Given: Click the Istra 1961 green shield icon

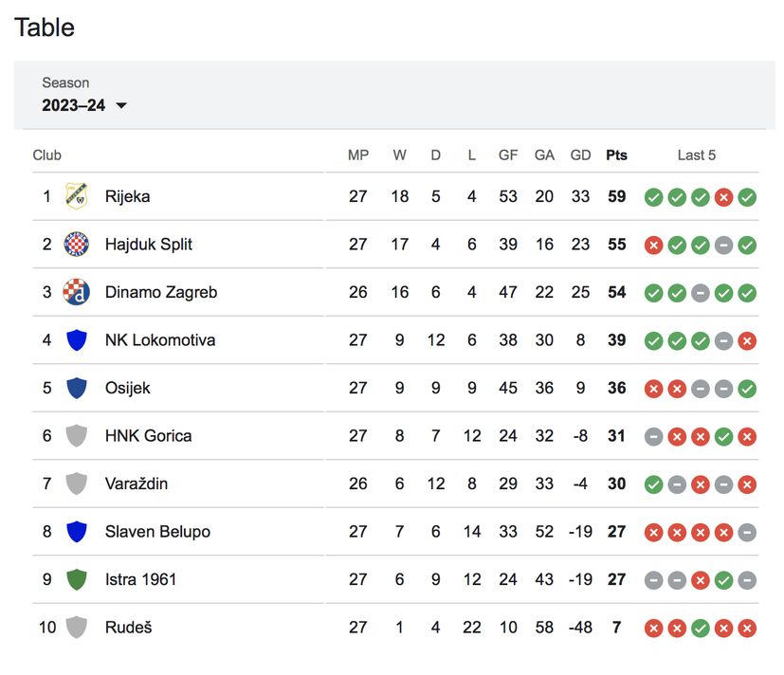Looking at the screenshot, I should 76,579.
